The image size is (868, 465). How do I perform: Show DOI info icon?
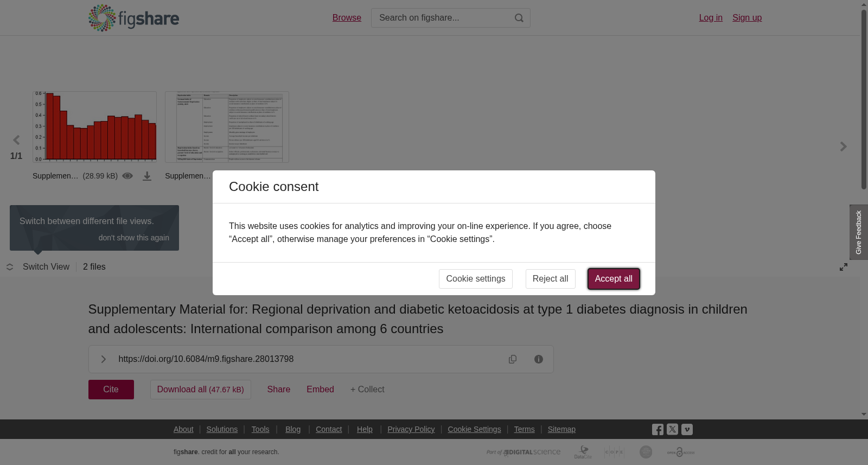[539, 359]
